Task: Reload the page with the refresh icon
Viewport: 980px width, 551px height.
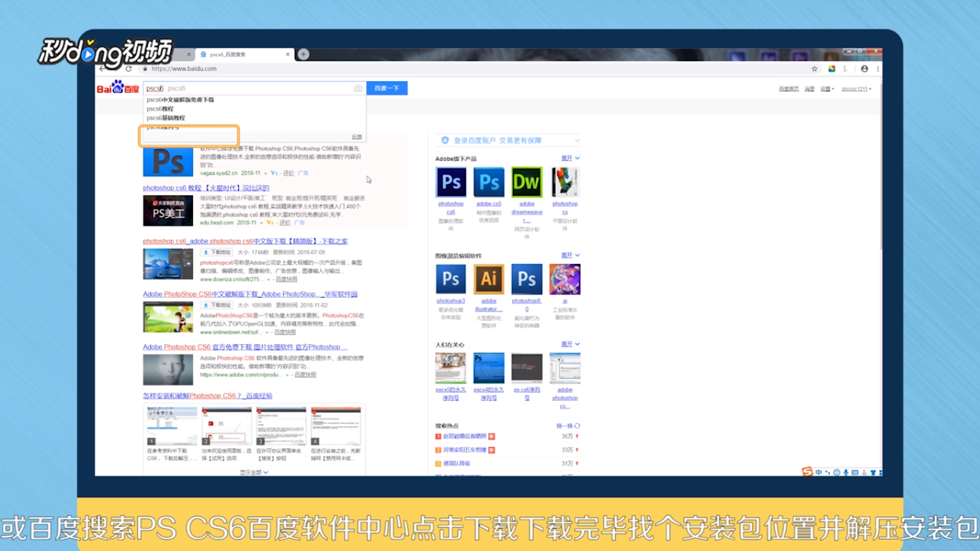Action: pos(128,69)
